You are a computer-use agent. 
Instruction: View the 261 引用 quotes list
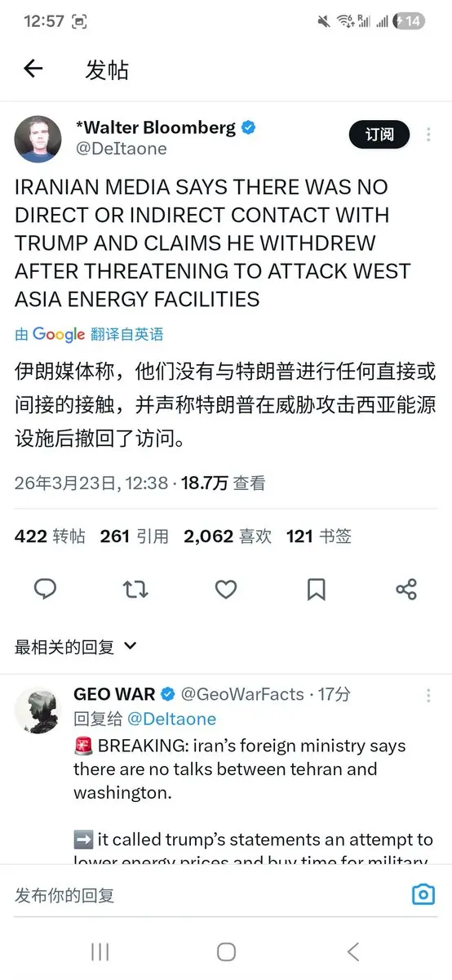coord(135,536)
